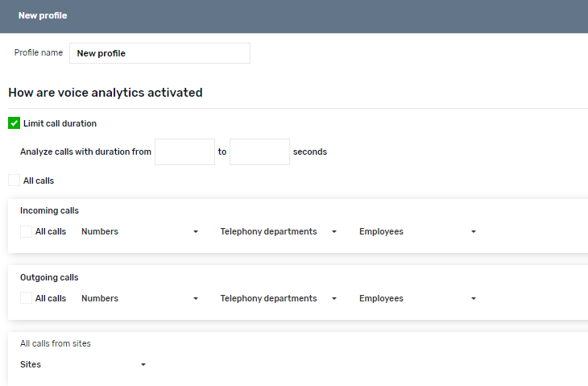Click the minimum duration 'from' input box
Viewport: 588px width, 386px height.
point(184,151)
